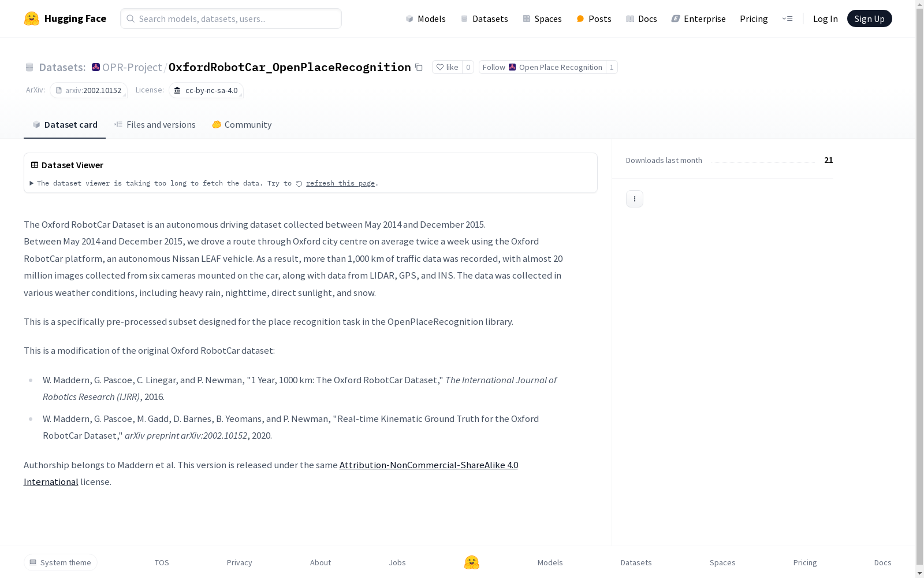The image size is (924, 578).
Task: Open Models in top navigation
Action: click(x=426, y=18)
